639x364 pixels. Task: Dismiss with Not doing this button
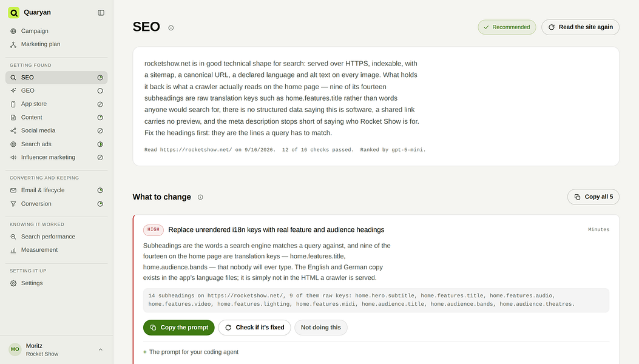click(321, 328)
